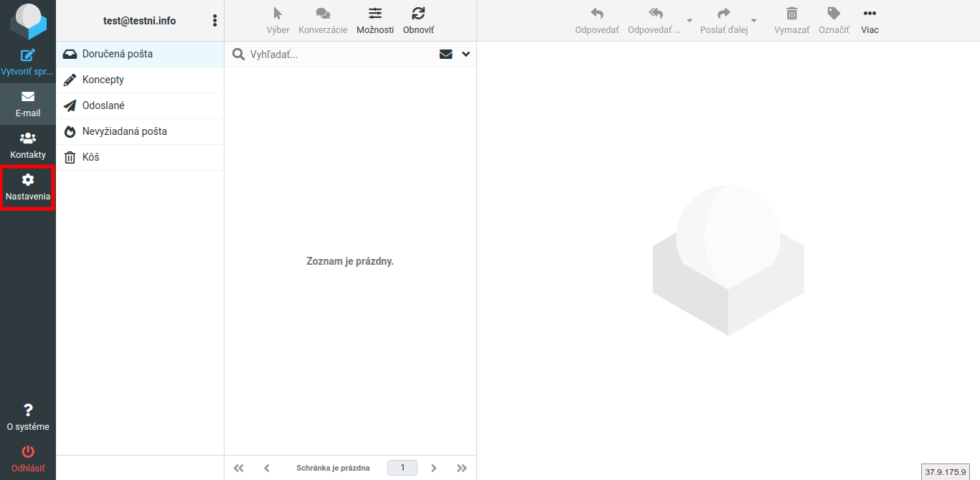Viewport: 980px width, 480px height.
Task: Click the Vytvoriť správu compose icon
Action: (x=28, y=55)
